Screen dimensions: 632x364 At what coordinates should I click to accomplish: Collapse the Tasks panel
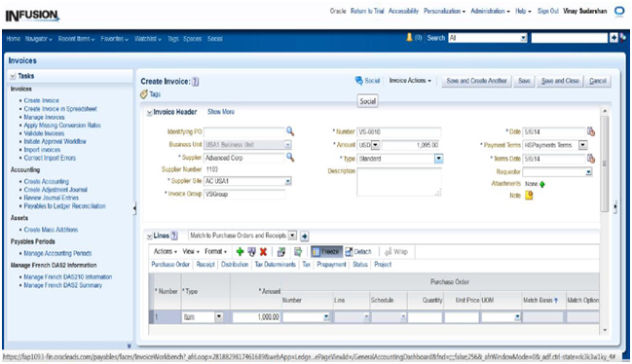(x=13, y=76)
